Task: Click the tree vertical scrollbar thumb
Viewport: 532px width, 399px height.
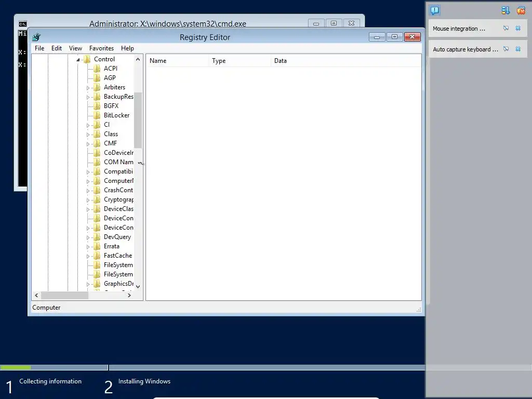Action: (138, 120)
